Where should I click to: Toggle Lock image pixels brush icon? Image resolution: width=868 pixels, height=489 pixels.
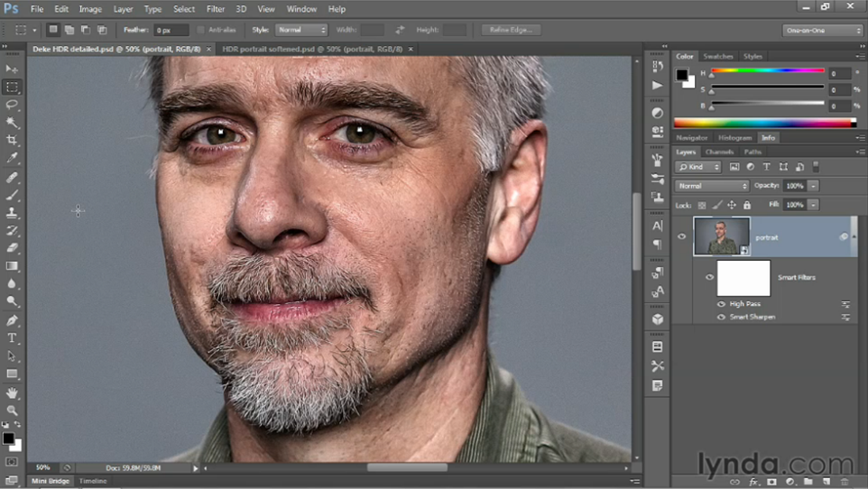point(717,205)
